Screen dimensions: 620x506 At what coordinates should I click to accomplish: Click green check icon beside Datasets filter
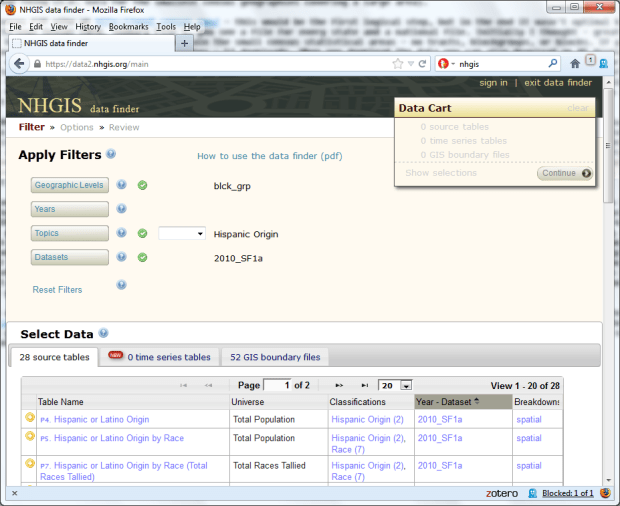point(142,257)
